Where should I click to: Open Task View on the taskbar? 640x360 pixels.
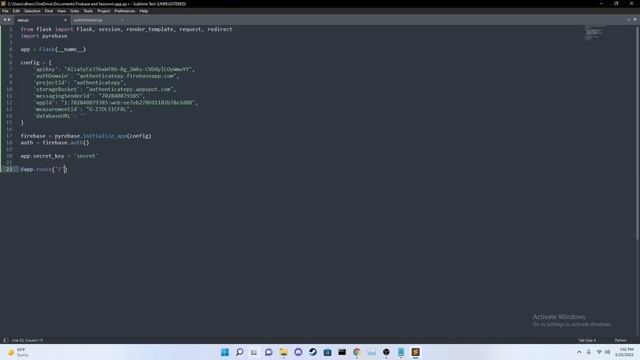pos(254,352)
